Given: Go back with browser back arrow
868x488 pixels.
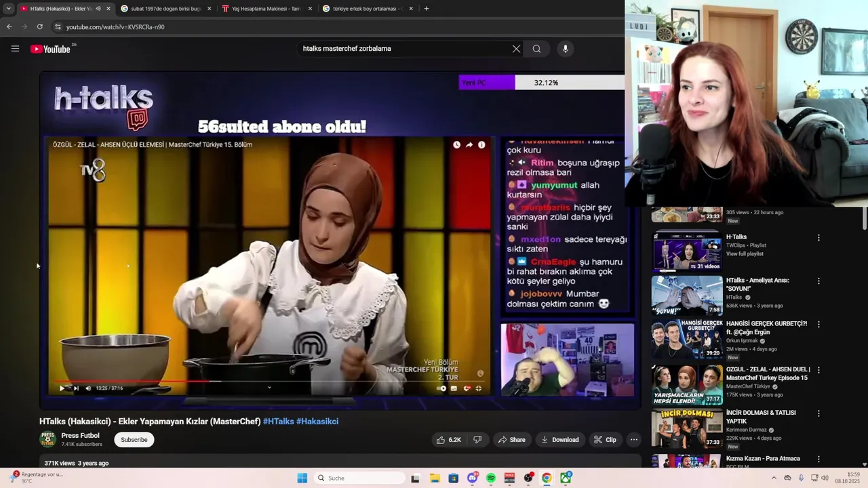Looking at the screenshot, I should pos(9,26).
